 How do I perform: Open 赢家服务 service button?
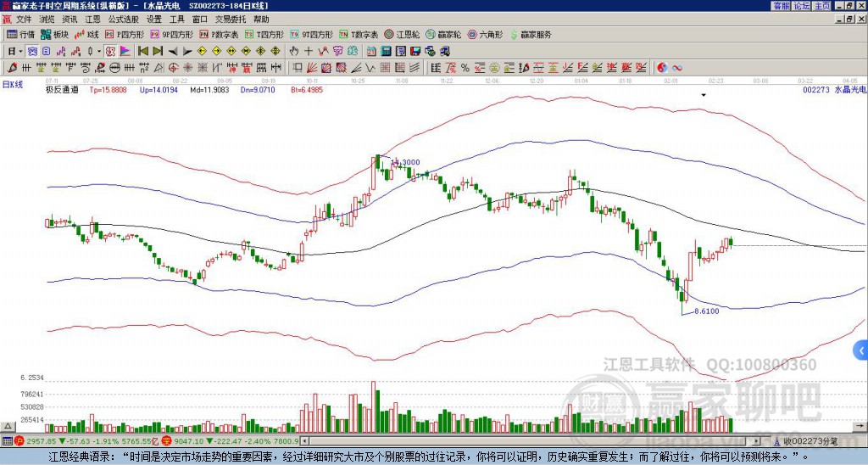531,34
